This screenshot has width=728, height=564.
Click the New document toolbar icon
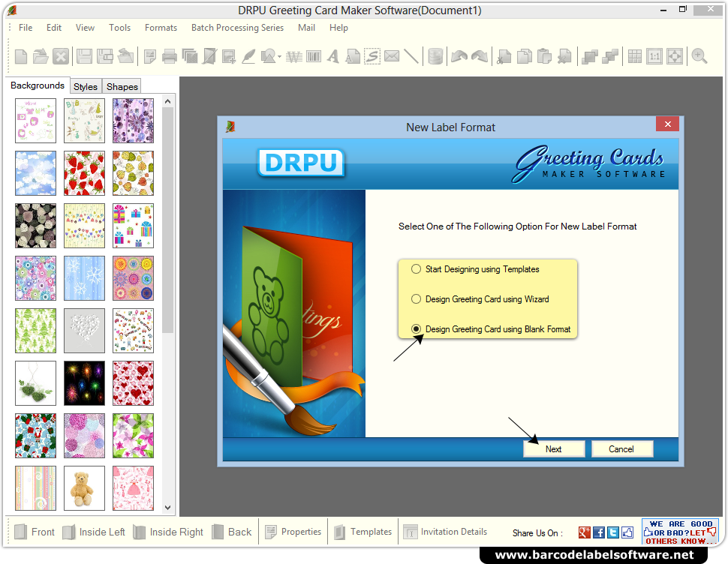click(x=21, y=56)
